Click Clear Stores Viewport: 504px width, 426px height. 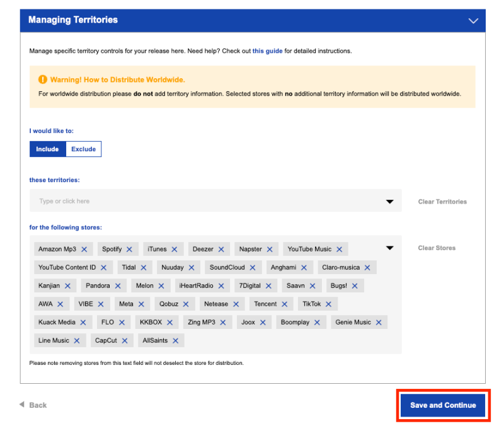[437, 248]
